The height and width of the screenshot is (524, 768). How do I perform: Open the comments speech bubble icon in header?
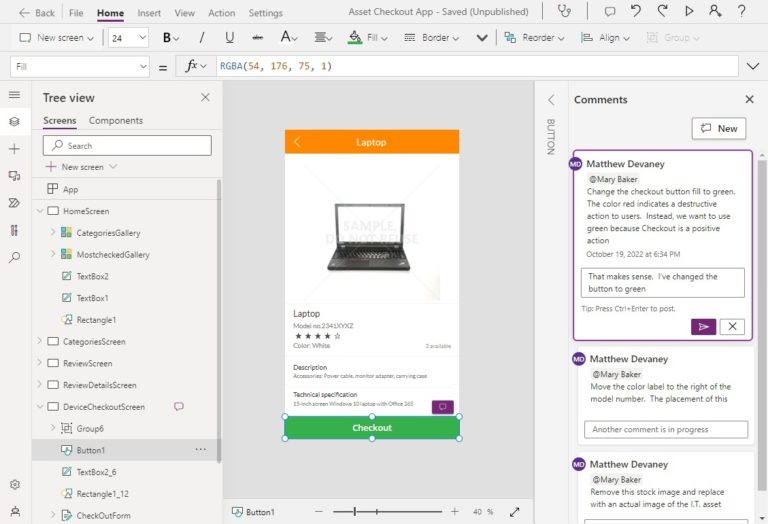pyautogui.click(x=610, y=11)
